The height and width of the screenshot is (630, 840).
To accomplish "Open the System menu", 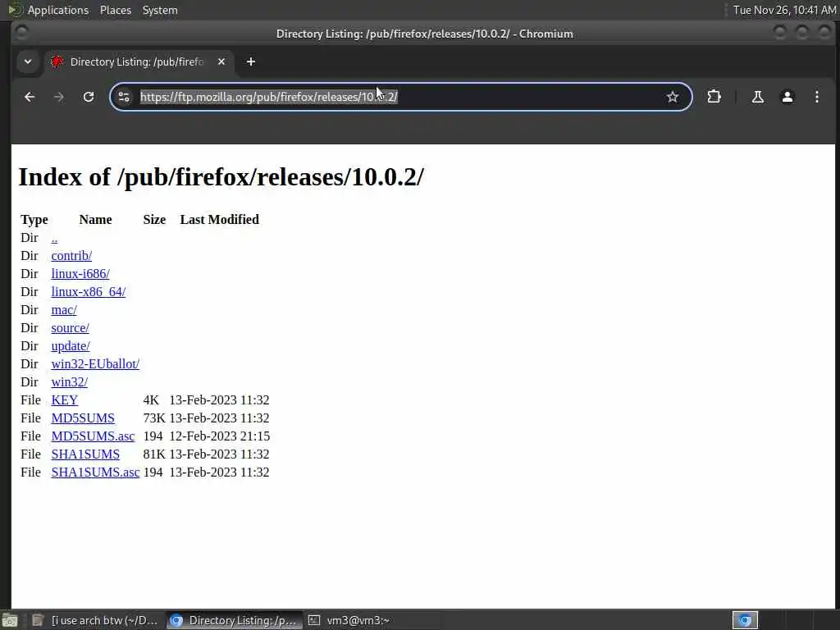I will [x=160, y=10].
